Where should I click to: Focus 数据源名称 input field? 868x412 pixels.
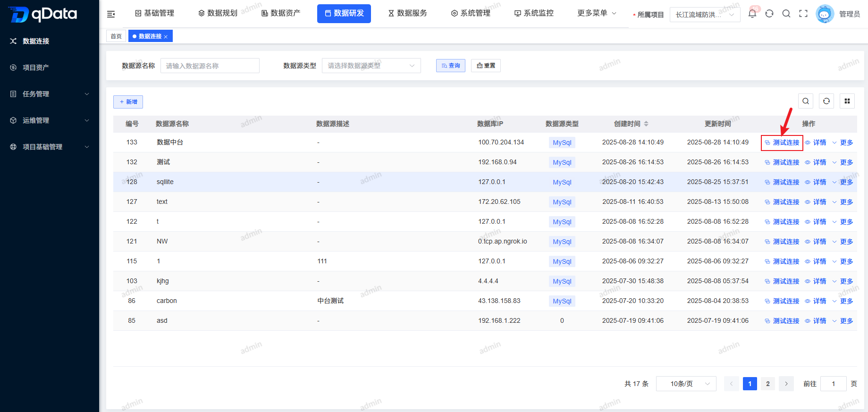point(210,66)
